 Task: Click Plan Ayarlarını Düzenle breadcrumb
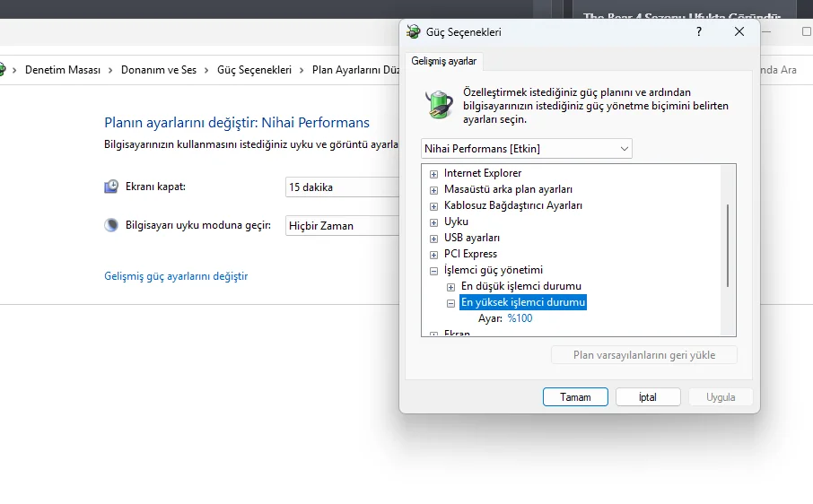(355, 70)
